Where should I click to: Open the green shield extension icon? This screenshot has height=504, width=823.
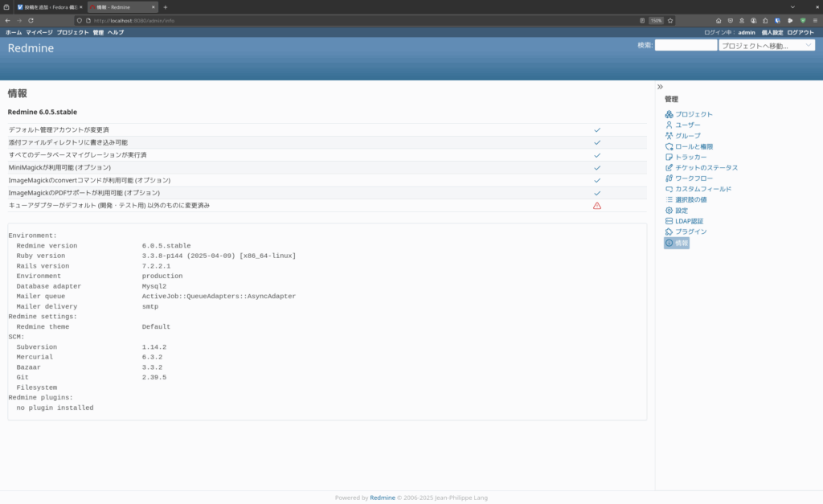pos(803,20)
